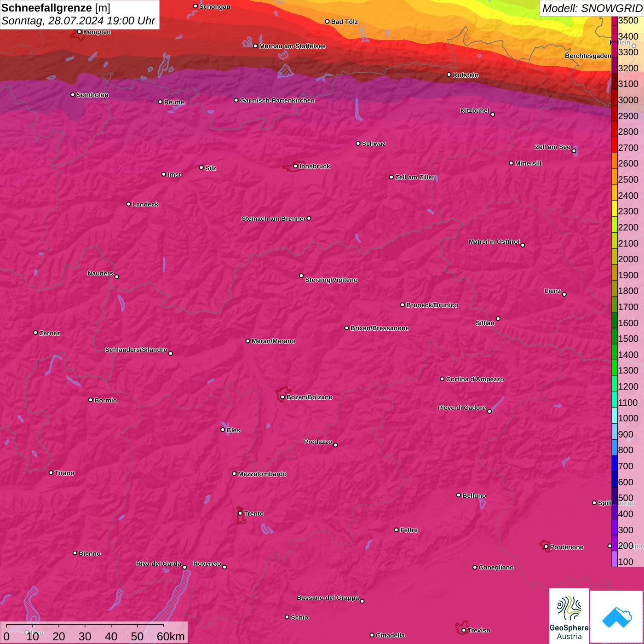Viewport: 644px width, 644px height.
Task: Select the Cortina d'Ampezzo marker dot
Action: tap(442, 379)
